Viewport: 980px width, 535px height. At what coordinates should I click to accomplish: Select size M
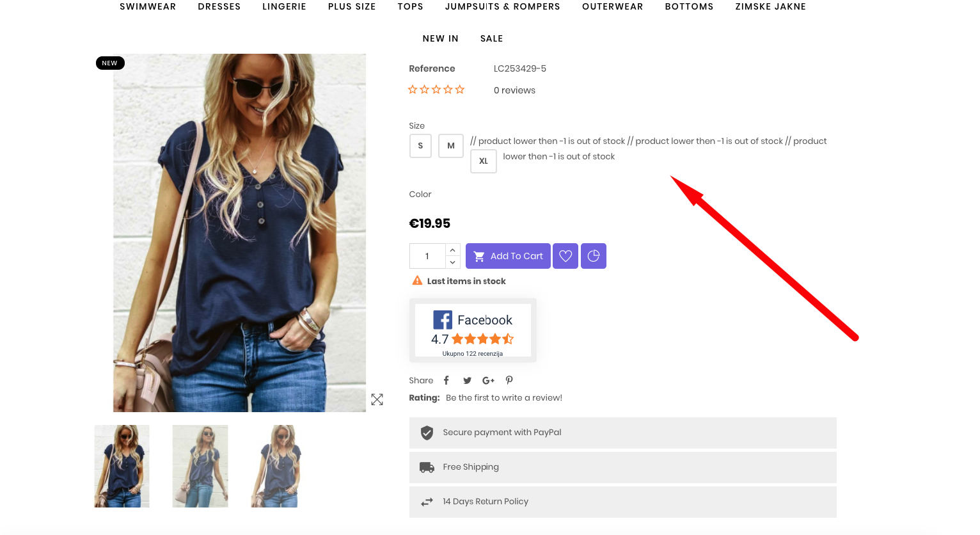pos(451,146)
